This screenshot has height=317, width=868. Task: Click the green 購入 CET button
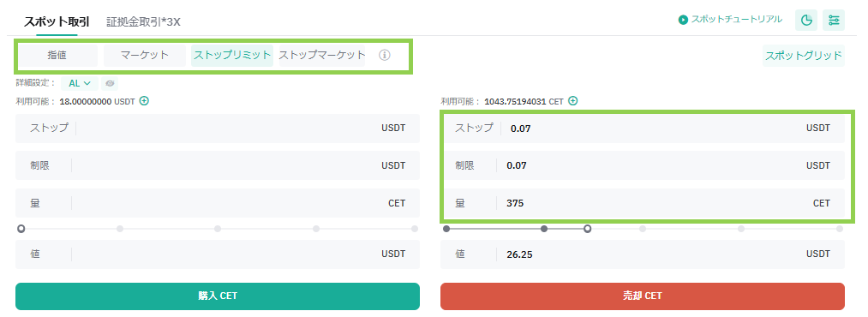pos(218,296)
